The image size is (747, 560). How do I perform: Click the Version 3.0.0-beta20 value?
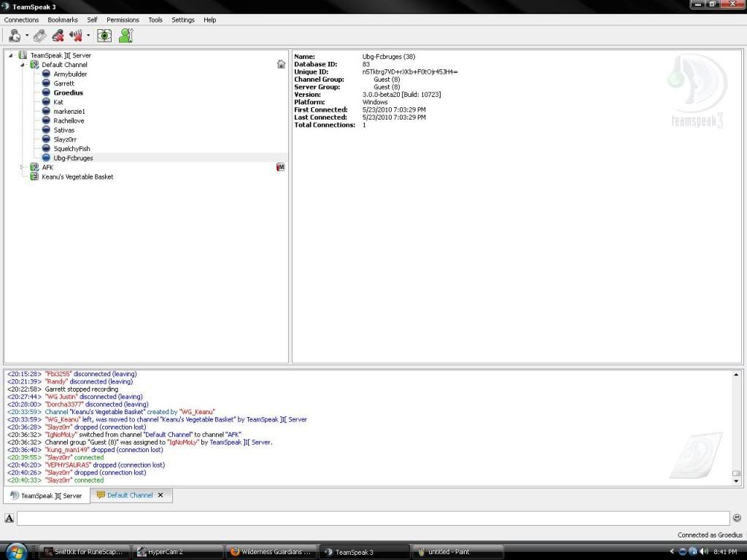(401, 95)
